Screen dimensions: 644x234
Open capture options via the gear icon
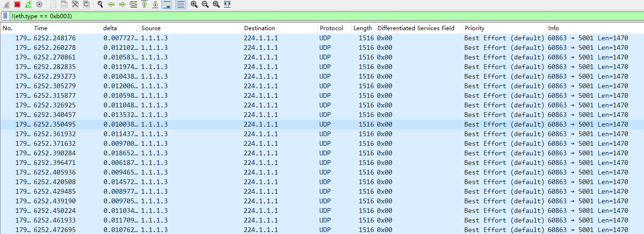coord(39,4)
